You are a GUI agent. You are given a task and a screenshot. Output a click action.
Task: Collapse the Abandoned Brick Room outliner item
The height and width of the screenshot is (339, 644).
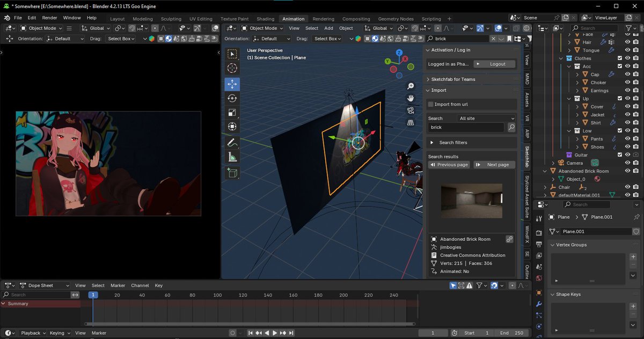click(546, 171)
